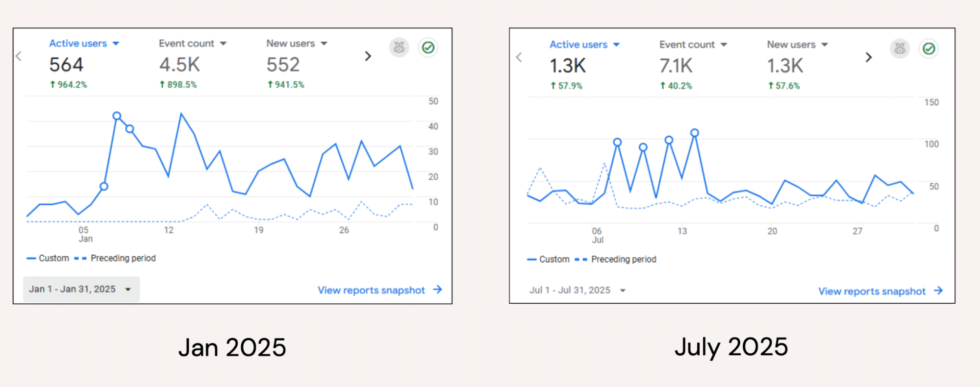Click the insights medal icon in July card
The width and height of the screenshot is (980, 387).
coord(900,48)
